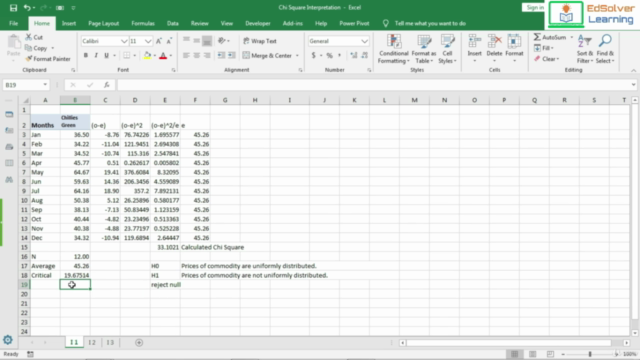Screen dimensions: 640x360
Task: Toggle italic formatting
Action: [96, 56]
